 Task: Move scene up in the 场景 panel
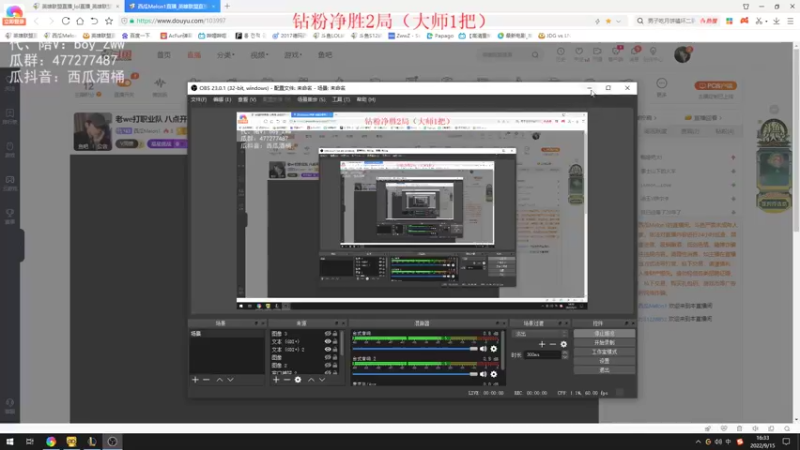pos(219,380)
